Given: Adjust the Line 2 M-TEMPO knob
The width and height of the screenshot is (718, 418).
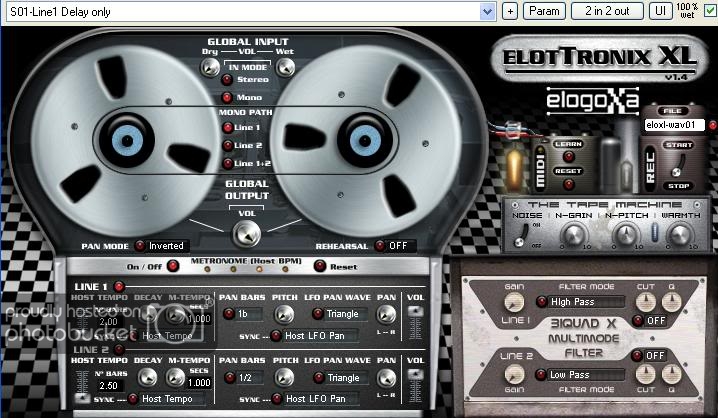Looking at the screenshot, I should click(175, 378).
